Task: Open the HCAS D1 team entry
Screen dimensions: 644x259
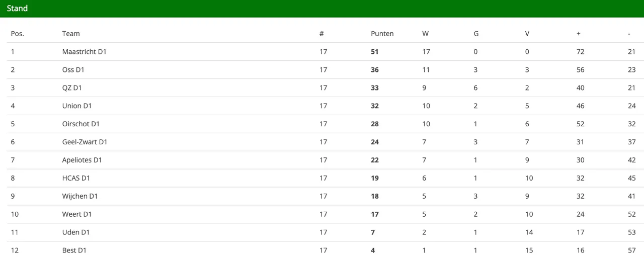Action: [x=76, y=179]
